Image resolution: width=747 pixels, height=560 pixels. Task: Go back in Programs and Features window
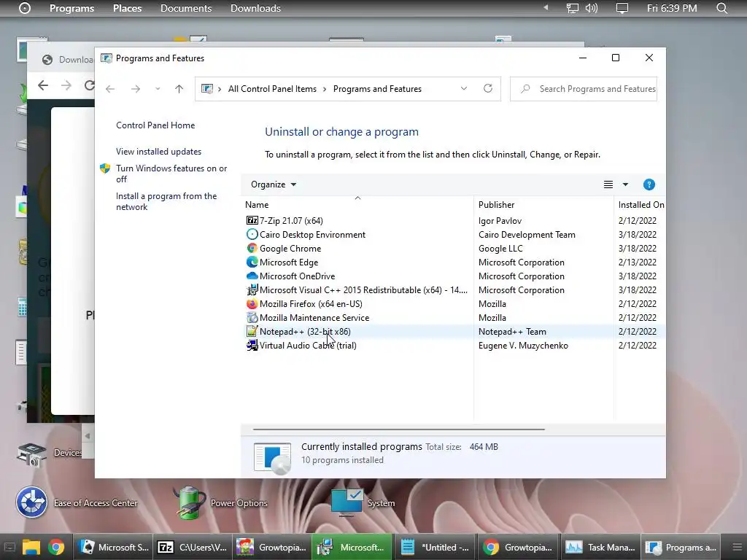(x=110, y=88)
